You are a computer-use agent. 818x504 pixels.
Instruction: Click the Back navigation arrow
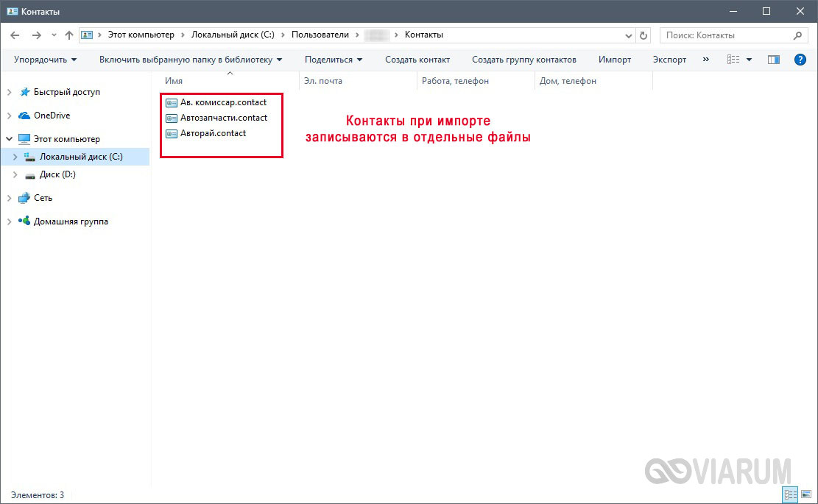(x=15, y=35)
